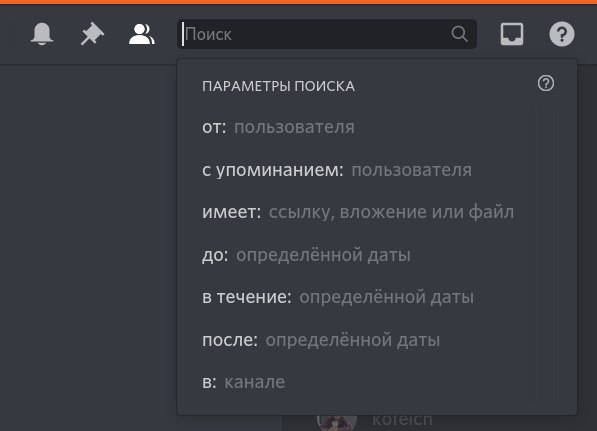Click the magnifying glass search icon

[x=459, y=34]
